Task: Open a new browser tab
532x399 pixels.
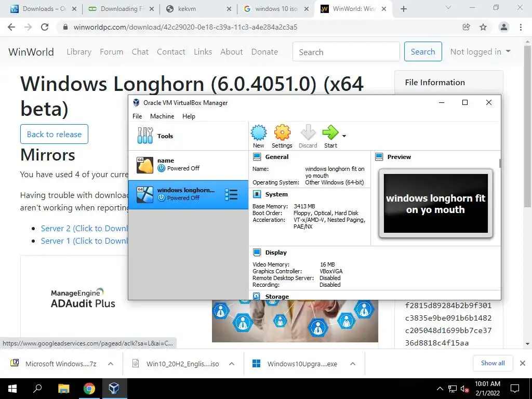Action: click(403, 9)
